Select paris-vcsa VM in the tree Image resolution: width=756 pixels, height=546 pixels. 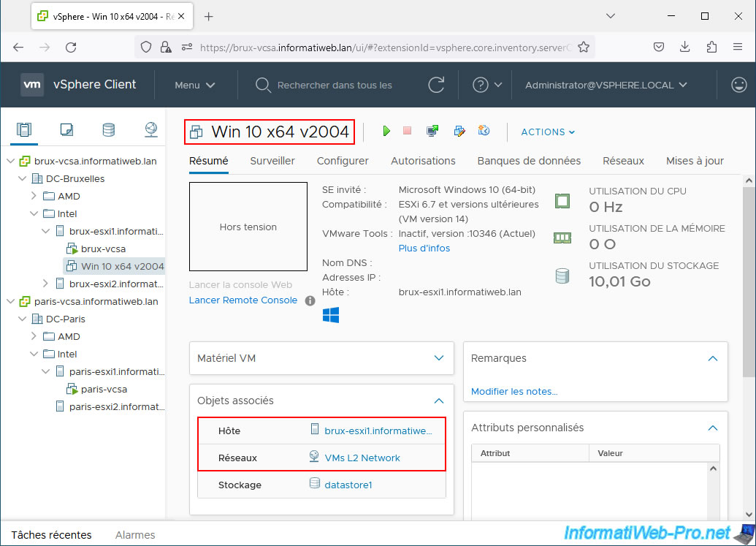tap(104, 390)
